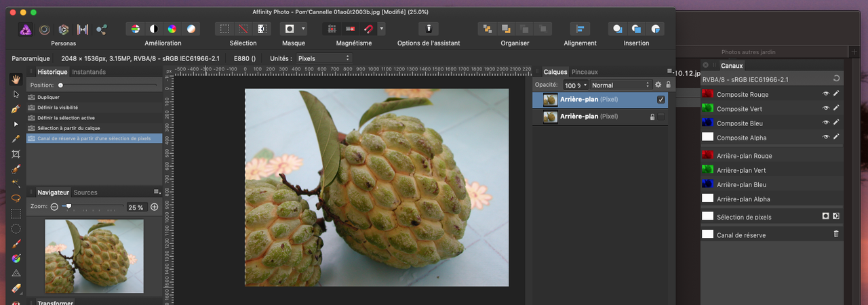Screen dimensions: 868x305
Task: Select the Calques tab
Action: point(555,72)
